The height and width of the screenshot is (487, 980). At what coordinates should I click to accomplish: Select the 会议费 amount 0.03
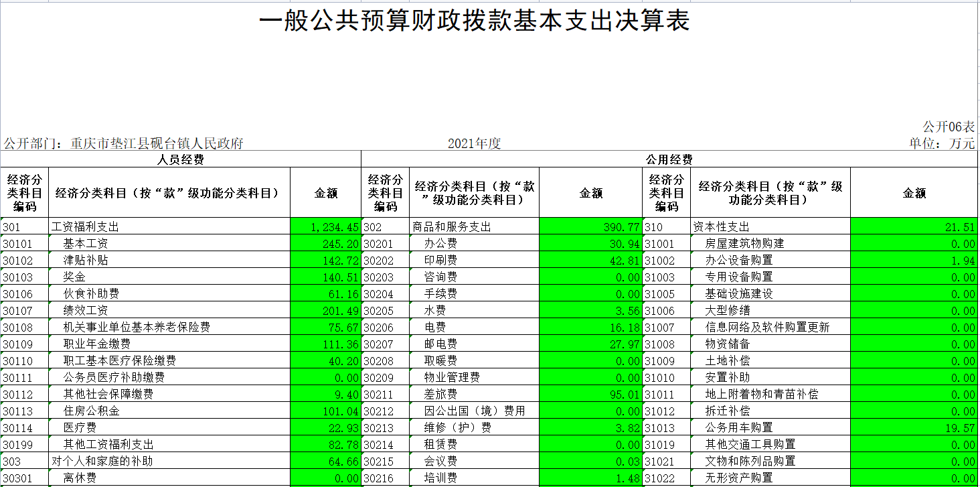pyautogui.click(x=591, y=461)
